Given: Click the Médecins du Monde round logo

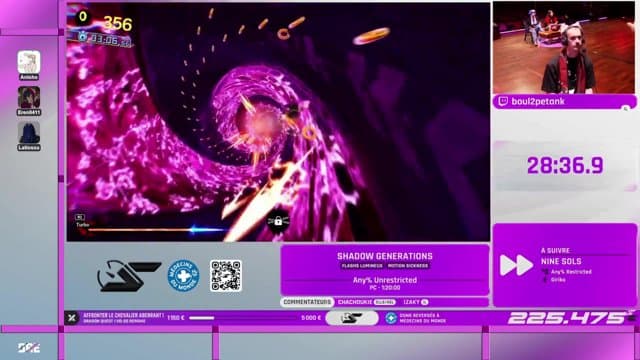Looking at the screenshot, I should click(184, 276).
